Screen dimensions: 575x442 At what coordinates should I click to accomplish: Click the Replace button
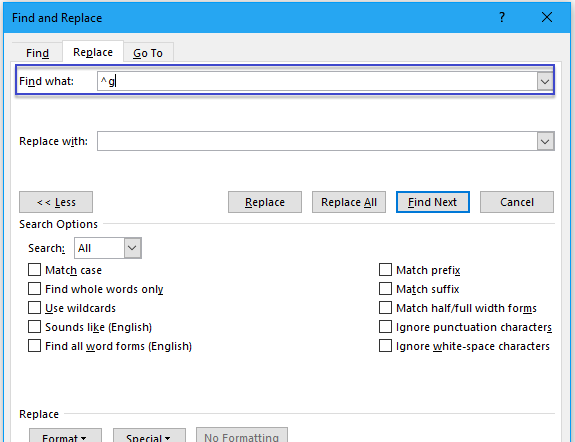tap(265, 202)
